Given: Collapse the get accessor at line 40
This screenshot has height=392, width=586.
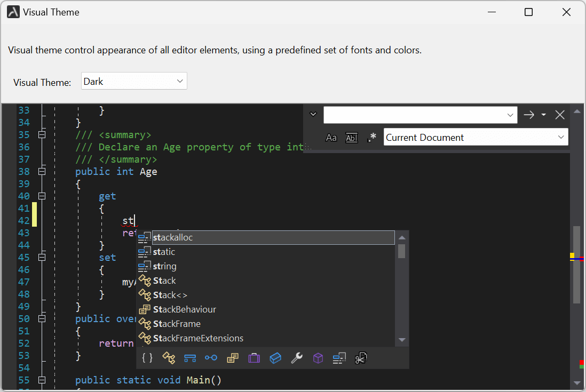Looking at the screenshot, I should (42, 196).
